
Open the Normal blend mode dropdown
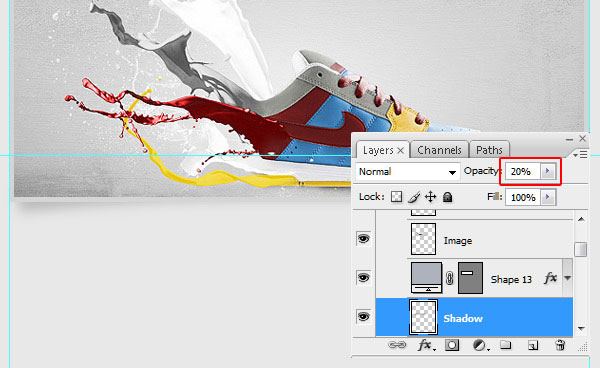[x=408, y=171]
